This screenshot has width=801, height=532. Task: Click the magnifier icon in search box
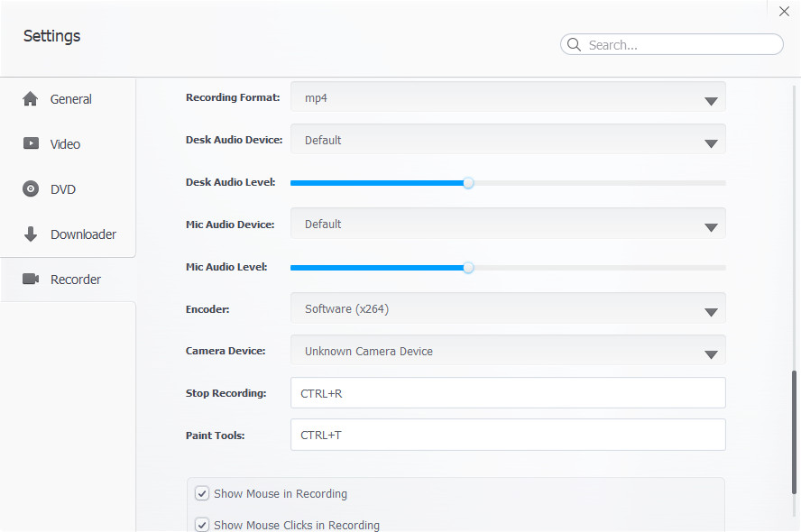(x=575, y=44)
